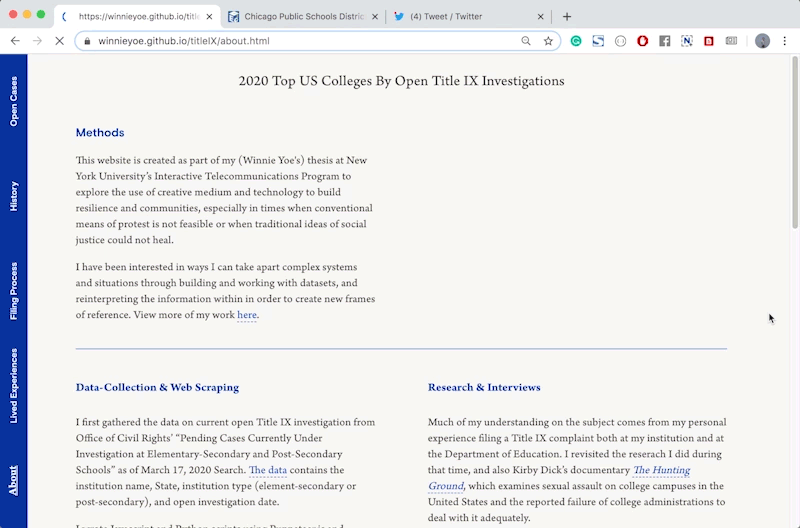Open 'The data' link
Viewport: 800px width, 528px height.
tap(268, 470)
